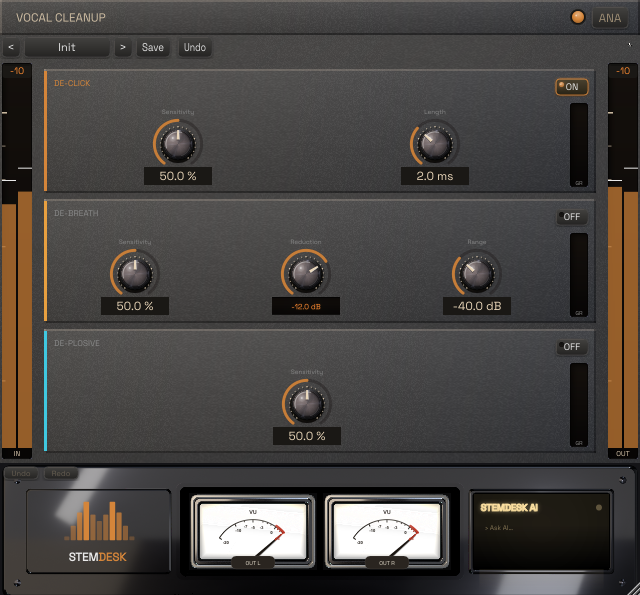Click the Undo button beside Save
Screen dimensions: 640x595
coord(195,47)
